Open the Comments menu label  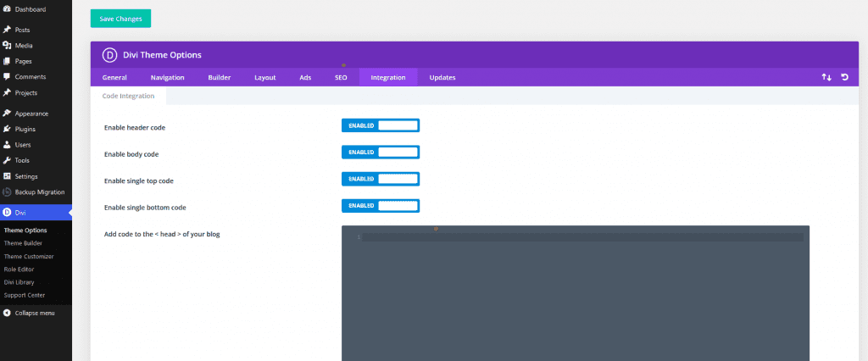tap(31, 76)
